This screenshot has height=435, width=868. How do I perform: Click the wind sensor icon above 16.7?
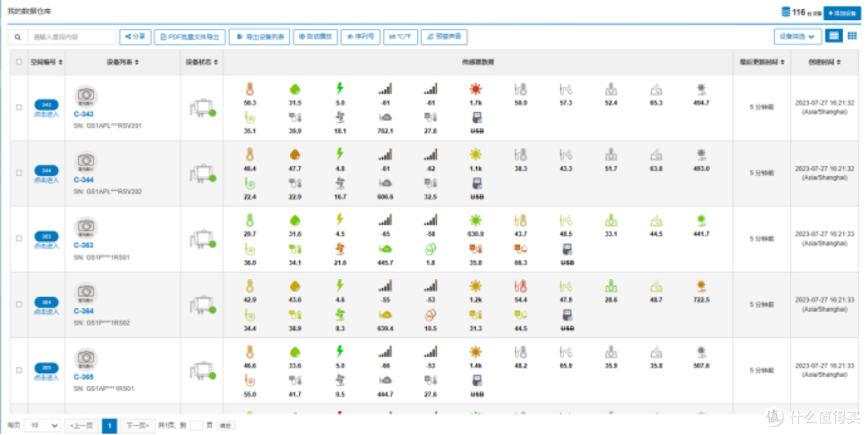[x=340, y=183]
